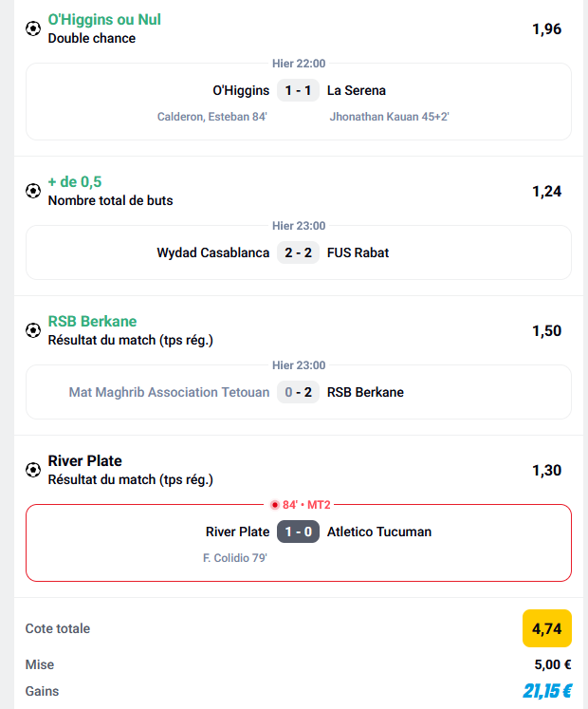Select the 1 - 1 score badge
This screenshot has width=588, height=709.
click(299, 90)
